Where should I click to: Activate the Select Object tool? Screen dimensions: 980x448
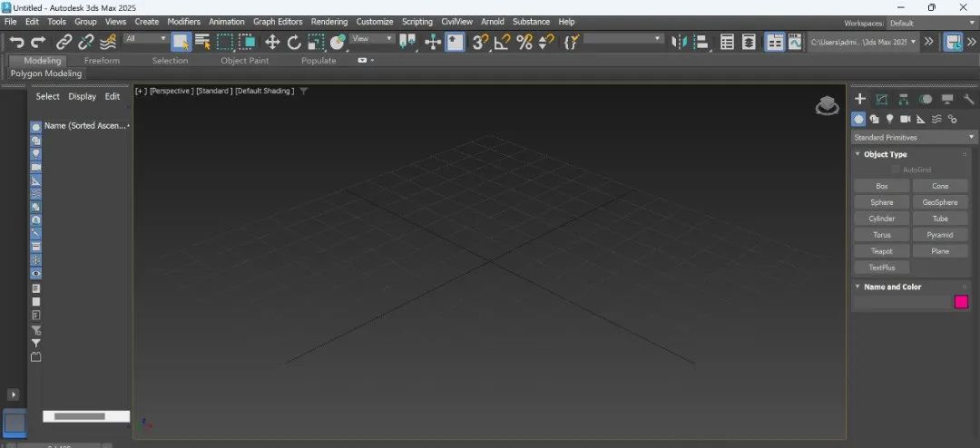[181, 43]
